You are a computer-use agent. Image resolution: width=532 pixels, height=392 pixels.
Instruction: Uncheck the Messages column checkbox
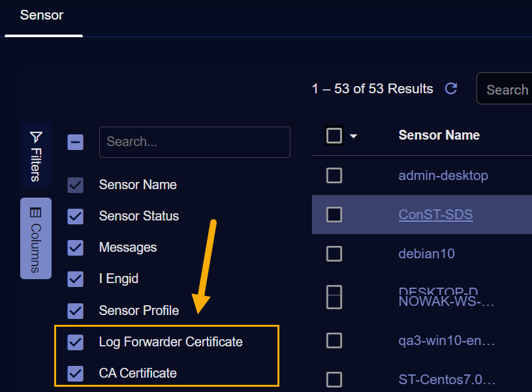pos(76,248)
